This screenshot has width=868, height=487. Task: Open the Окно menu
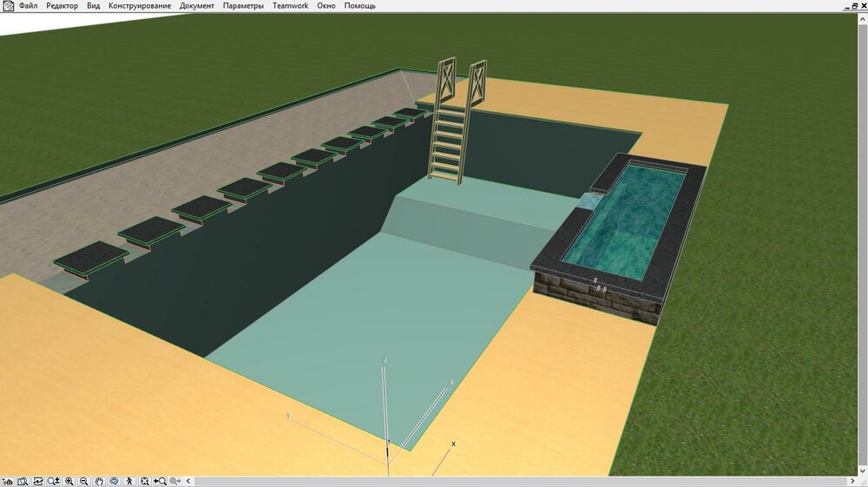[326, 5]
